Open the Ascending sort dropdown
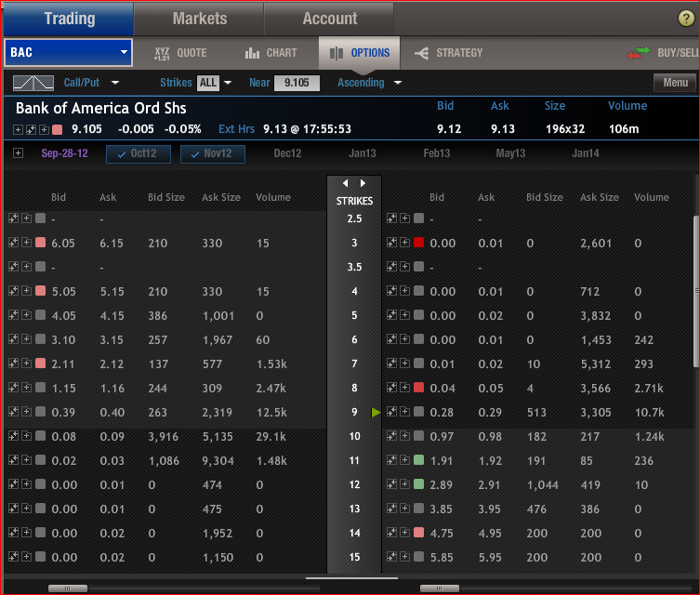Screen dimensions: 700x595 [398, 83]
